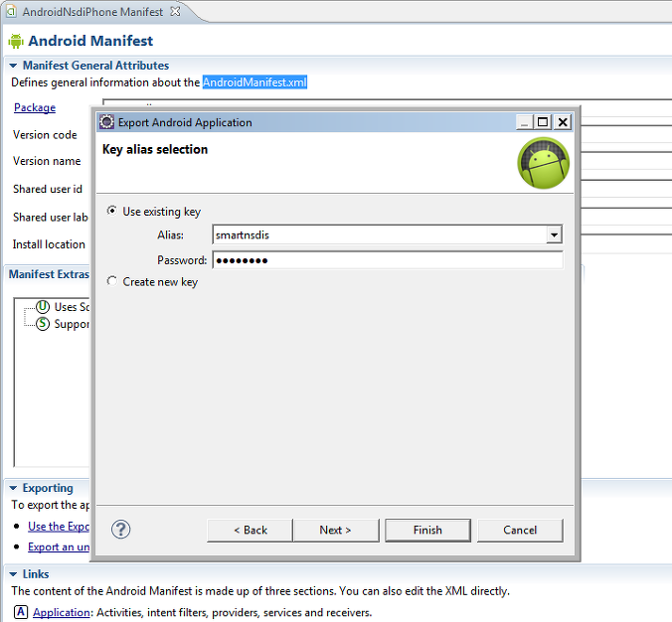Click the Next button
Screen dimensions: 672x622
[x=336, y=531]
